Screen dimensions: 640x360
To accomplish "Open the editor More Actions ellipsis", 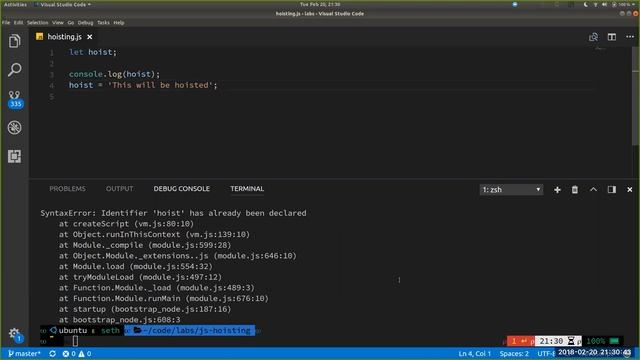I will pos(630,37).
